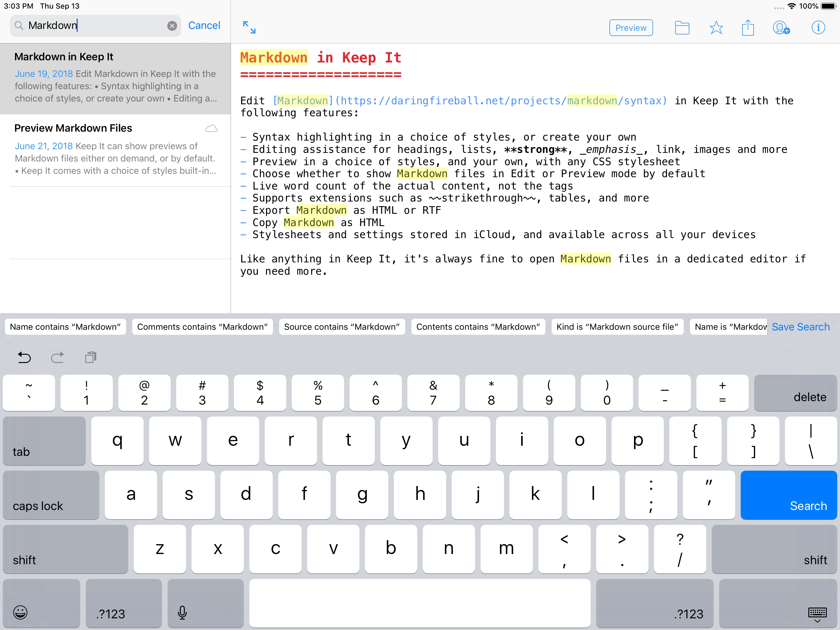Tap the date 'June 19, 2018'

[x=44, y=74]
